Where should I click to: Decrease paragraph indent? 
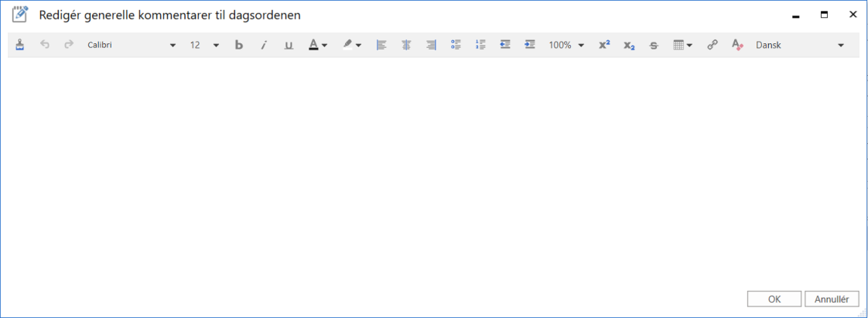pyautogui.click(x=505, y=45)
